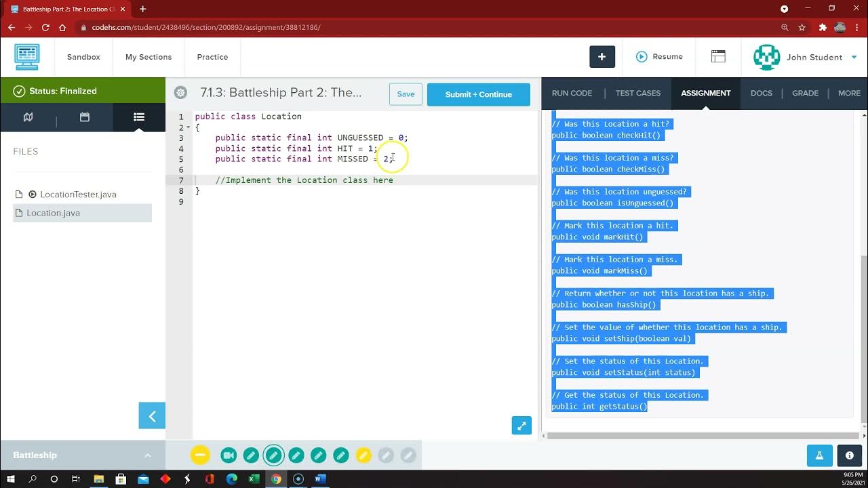Open a new browser tab

142,9
